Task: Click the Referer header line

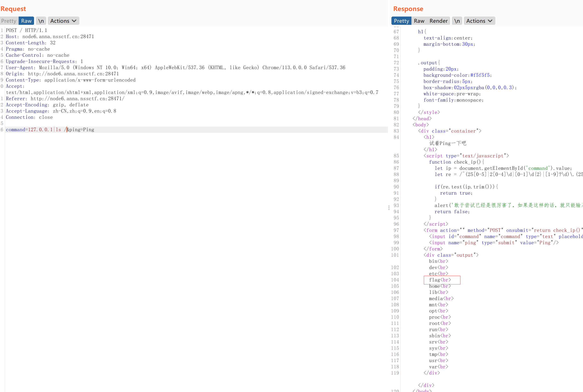Action: [65, 99]
